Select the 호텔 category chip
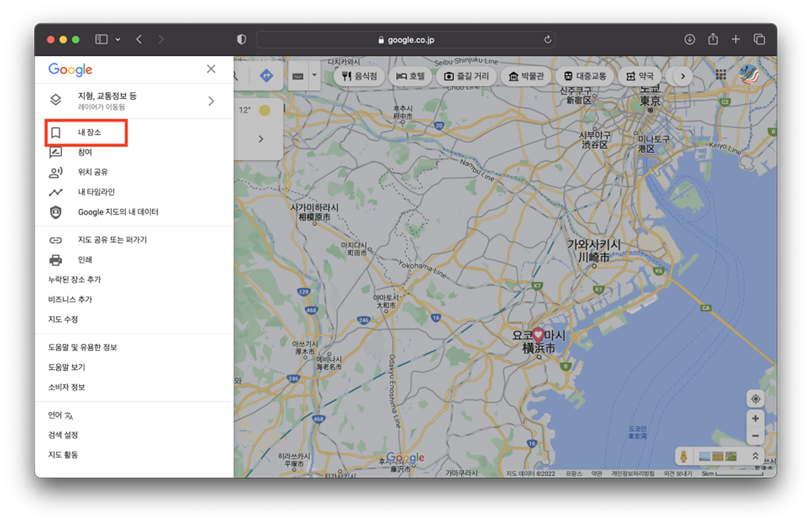The width and height of the screenshot is (812, 524). [x=410, y=76]
